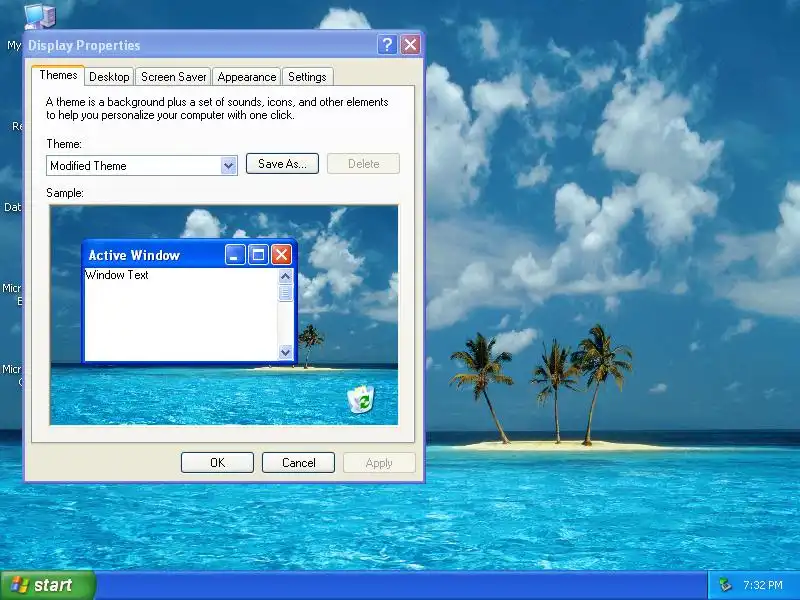Click the help question mark icon
Screen dimensions: 800x600
(387, 45)
